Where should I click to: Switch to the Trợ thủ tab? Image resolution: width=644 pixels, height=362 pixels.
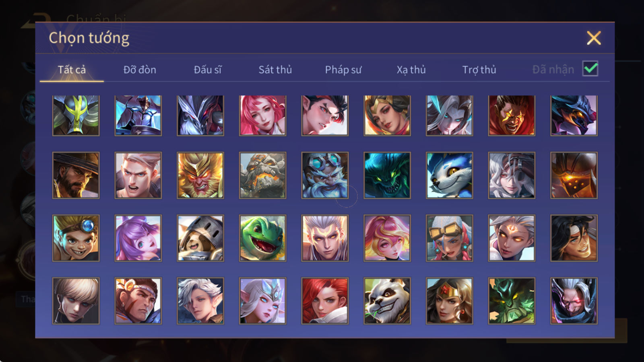pos(479,70)
